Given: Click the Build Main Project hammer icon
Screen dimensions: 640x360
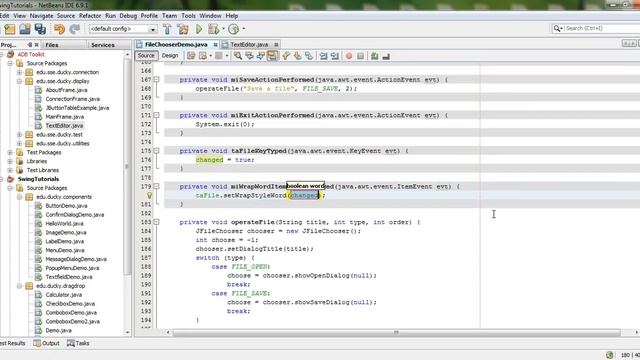Looking at the screenshot, I should [167, 29].
